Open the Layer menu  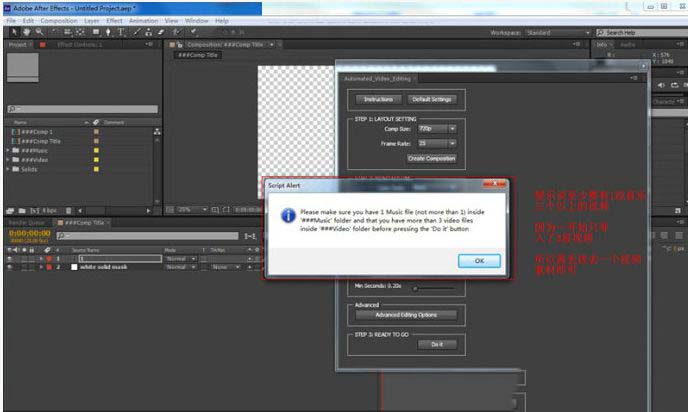tap(92, 21)
